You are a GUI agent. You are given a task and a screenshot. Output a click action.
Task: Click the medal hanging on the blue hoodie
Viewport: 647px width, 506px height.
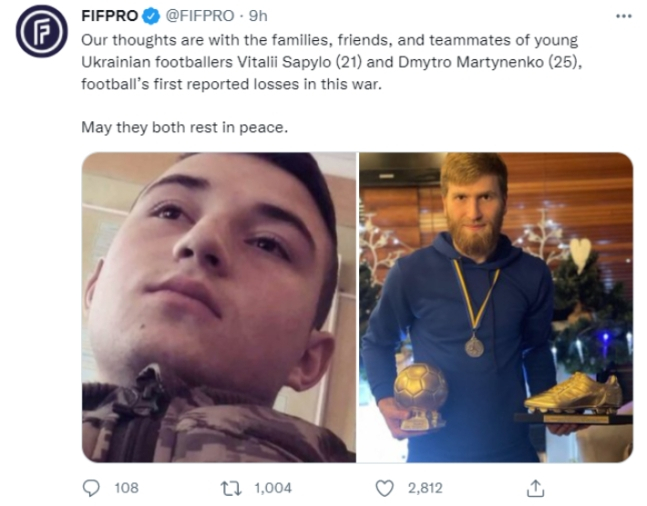475,346
